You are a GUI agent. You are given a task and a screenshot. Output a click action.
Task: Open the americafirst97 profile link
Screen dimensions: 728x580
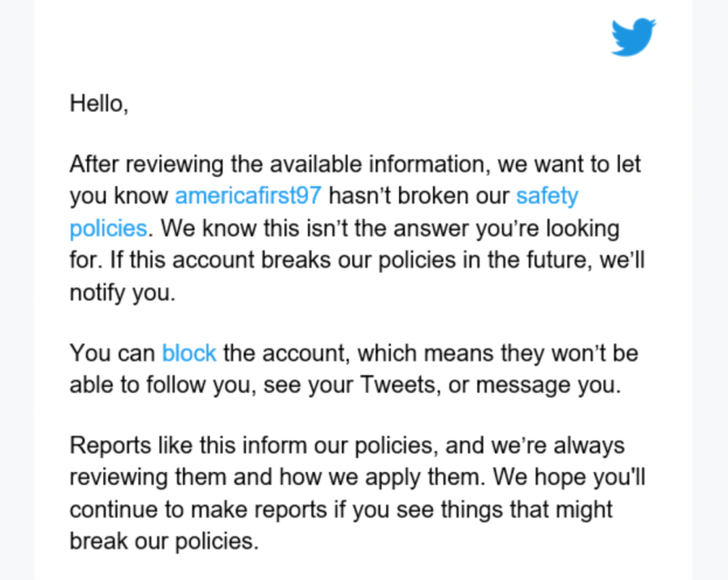[248, 196]
